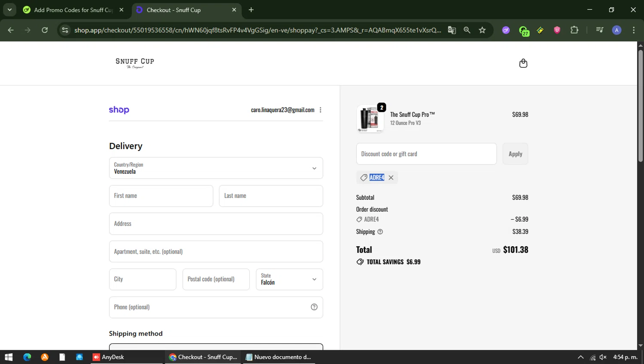644x364 pixels.
Task: Click the Postal code field
Action: pyautogui.click(x=216, y=279)
